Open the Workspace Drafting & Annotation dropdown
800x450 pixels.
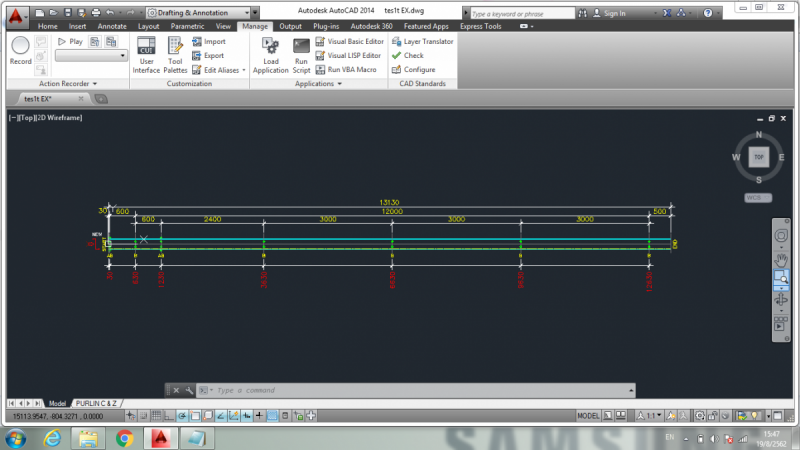[x=198, y=13]
